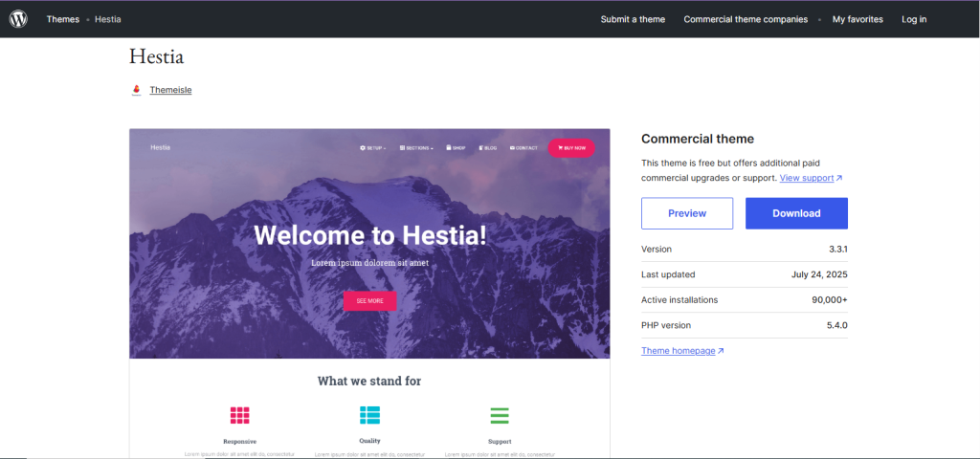Click the Preview button

pos(687,213)
